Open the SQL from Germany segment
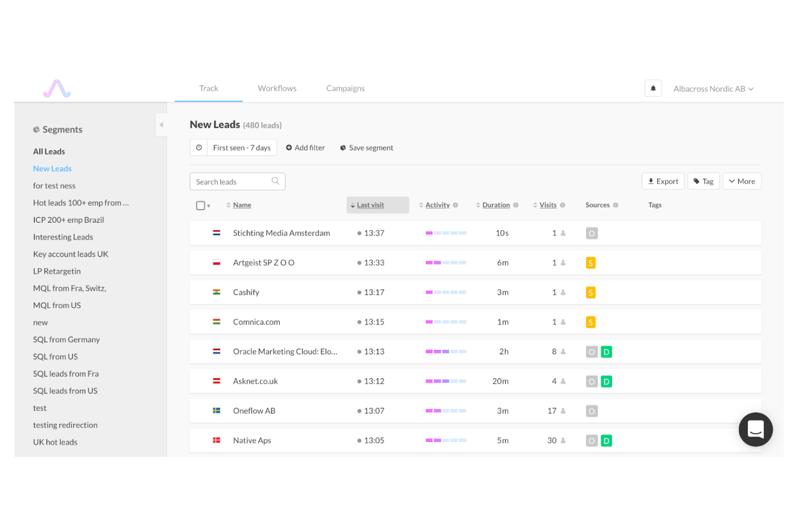 pyautogui.click(x=66, y=340)
